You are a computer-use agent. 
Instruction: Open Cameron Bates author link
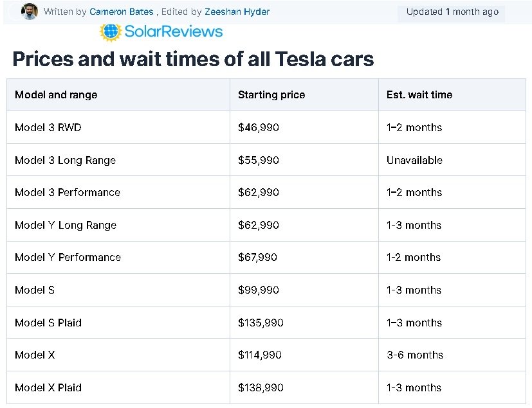(121, 12)
